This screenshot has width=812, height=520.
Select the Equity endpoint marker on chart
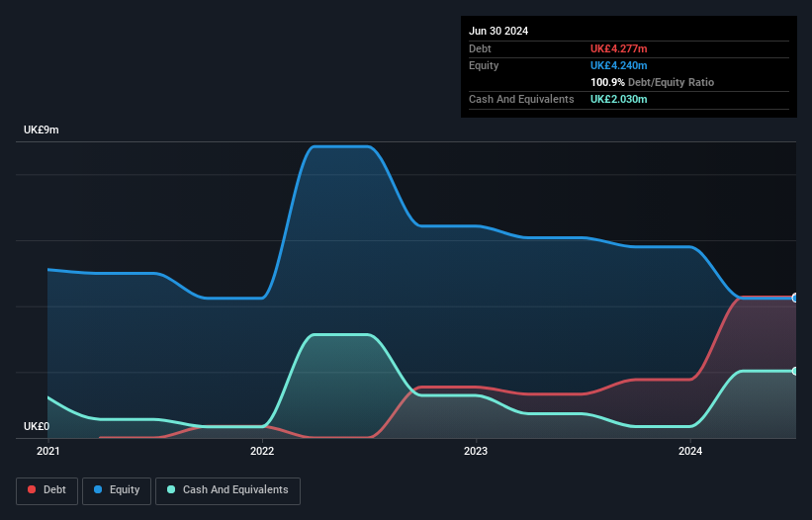pos(795,298)
